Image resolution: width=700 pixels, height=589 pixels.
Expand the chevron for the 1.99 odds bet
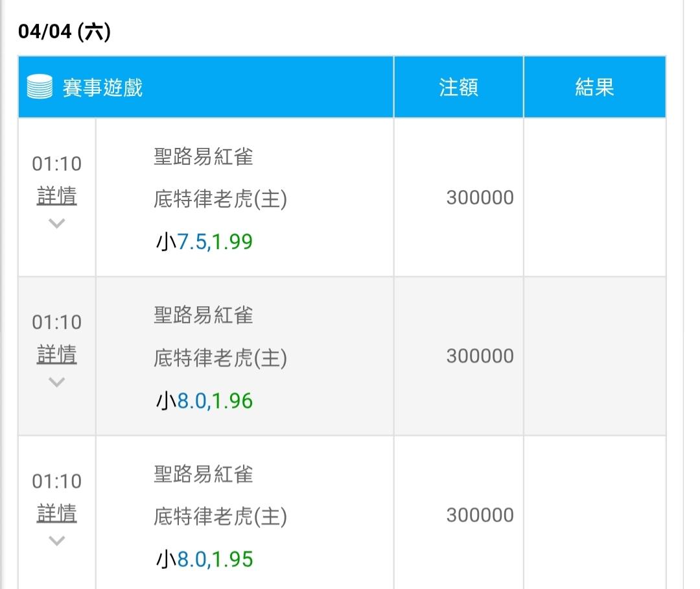57,224
